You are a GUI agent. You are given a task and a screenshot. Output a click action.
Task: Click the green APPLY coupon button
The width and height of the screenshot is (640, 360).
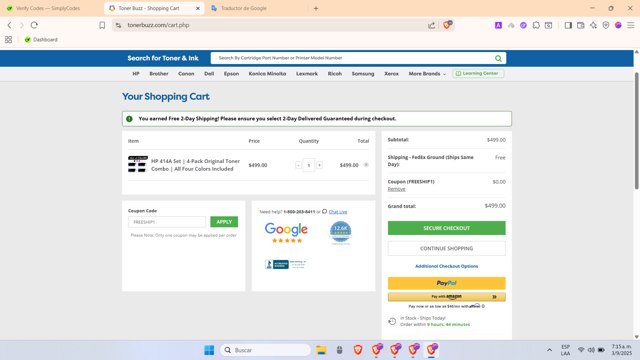[224, 222]
